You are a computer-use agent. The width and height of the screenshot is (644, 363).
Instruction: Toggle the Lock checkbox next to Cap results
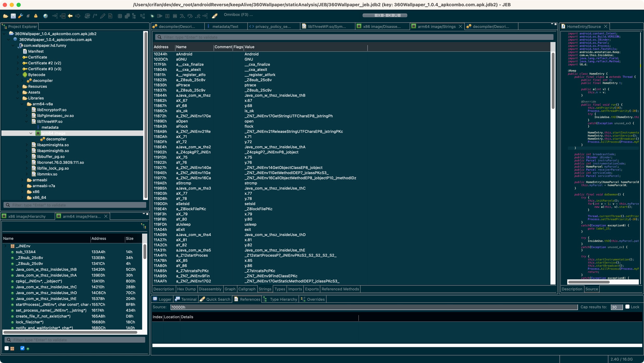(x=627, y=307)
